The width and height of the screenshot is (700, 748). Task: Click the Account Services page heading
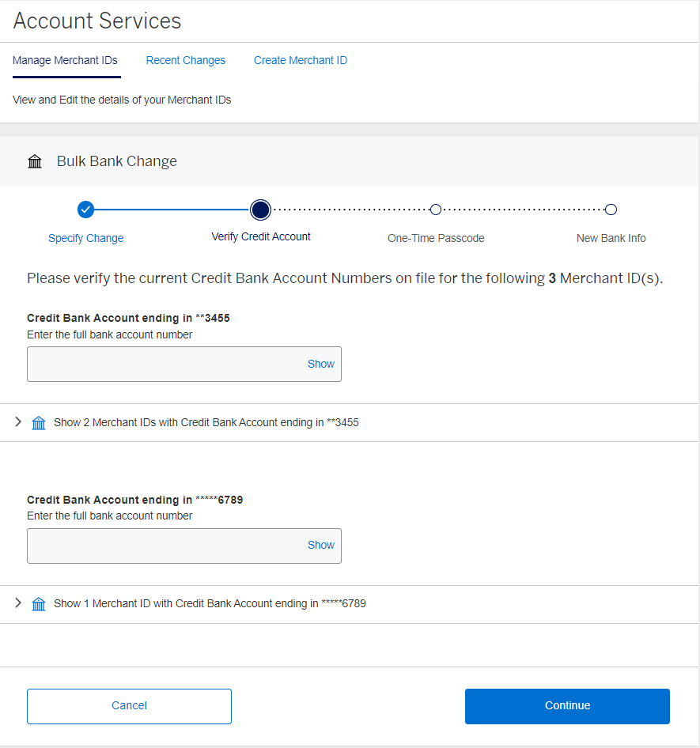pos(96,21)
